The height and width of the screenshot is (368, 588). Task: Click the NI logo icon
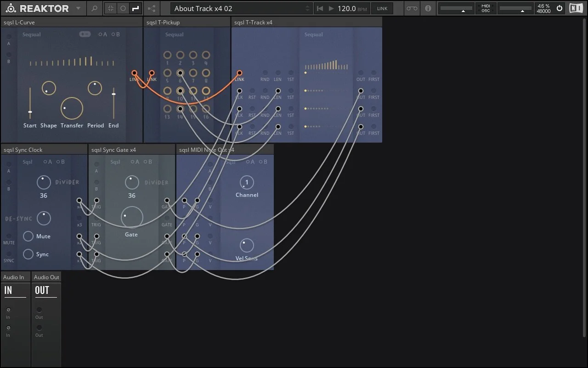tap(576, 8)
